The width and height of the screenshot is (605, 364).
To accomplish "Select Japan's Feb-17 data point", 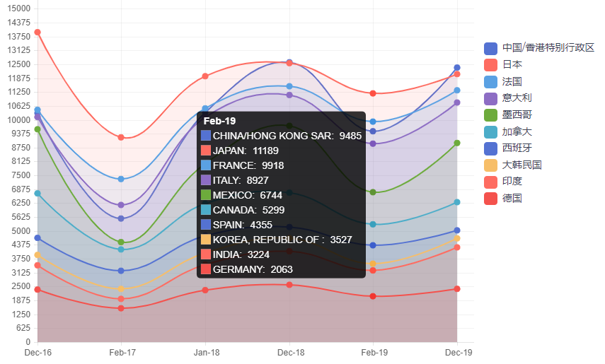I will [x=121, y=137].
